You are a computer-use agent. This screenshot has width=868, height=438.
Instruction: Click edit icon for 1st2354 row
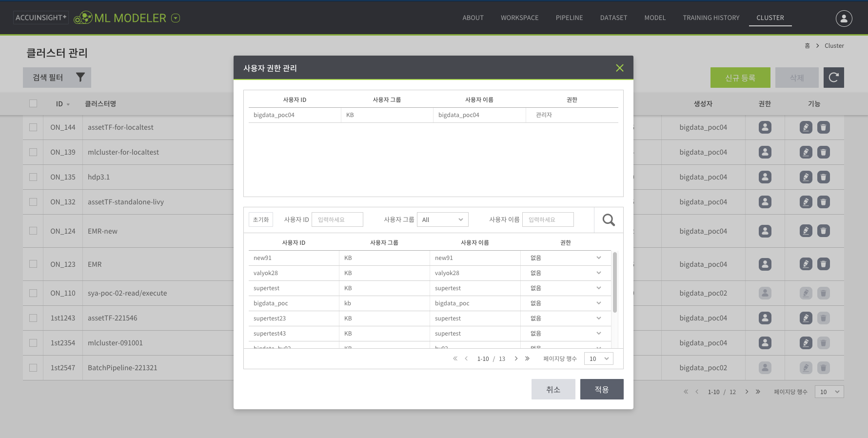(806, 343)
